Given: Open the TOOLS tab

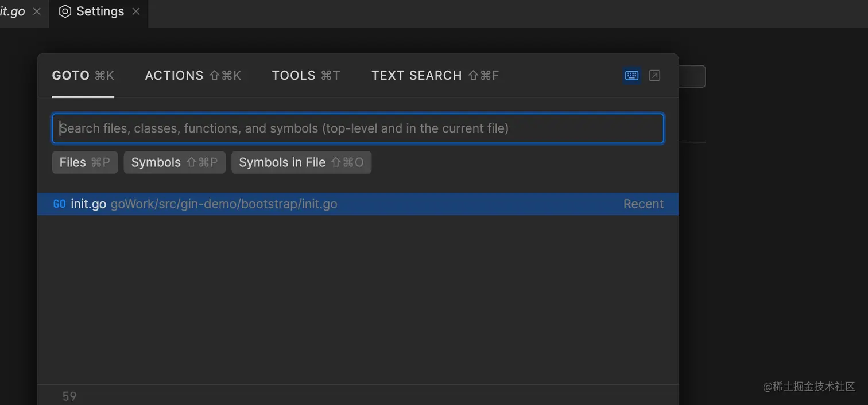Looking at the screenshot, I should [306, 76].
